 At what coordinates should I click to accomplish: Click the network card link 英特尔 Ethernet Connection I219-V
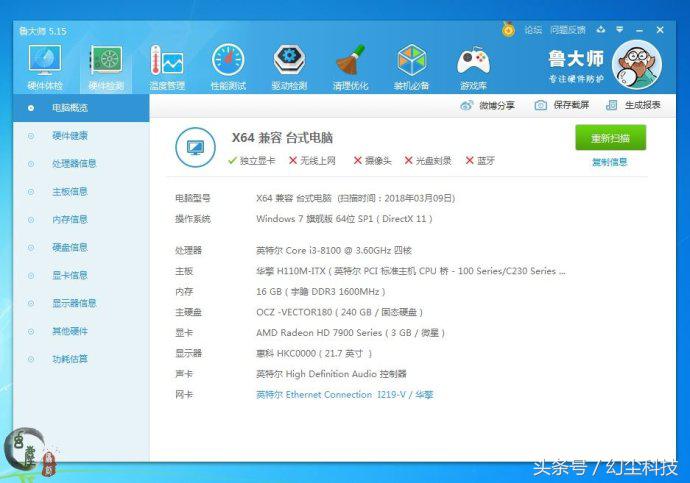point(345,395)
